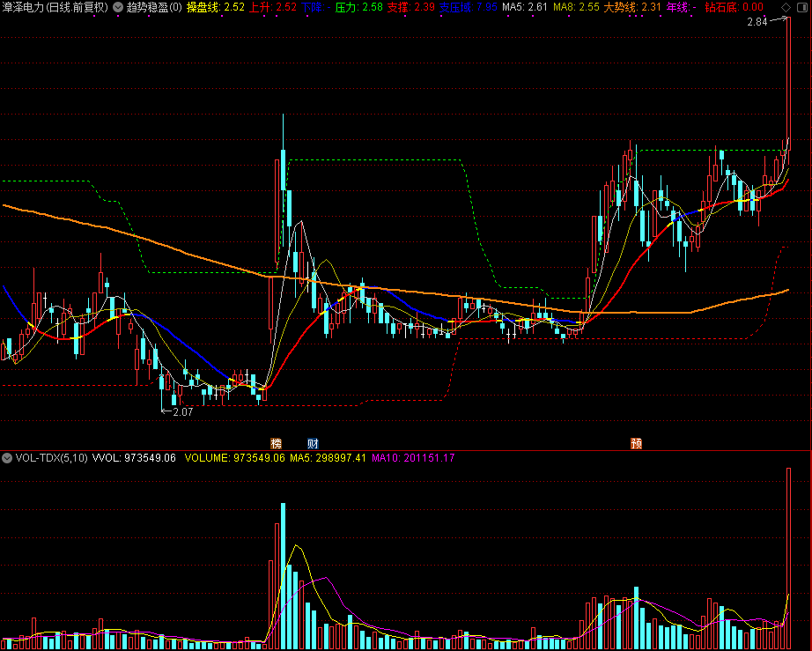Click the MA5 label in price header
This screenshot has width=812, height=651.
coord(525,7)
